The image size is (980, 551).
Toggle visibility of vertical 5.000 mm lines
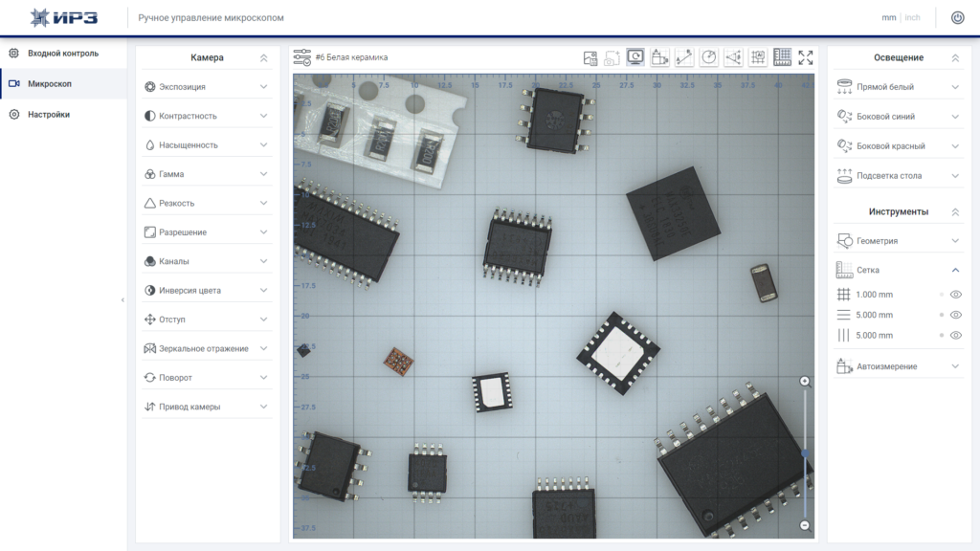coord(956,336)
